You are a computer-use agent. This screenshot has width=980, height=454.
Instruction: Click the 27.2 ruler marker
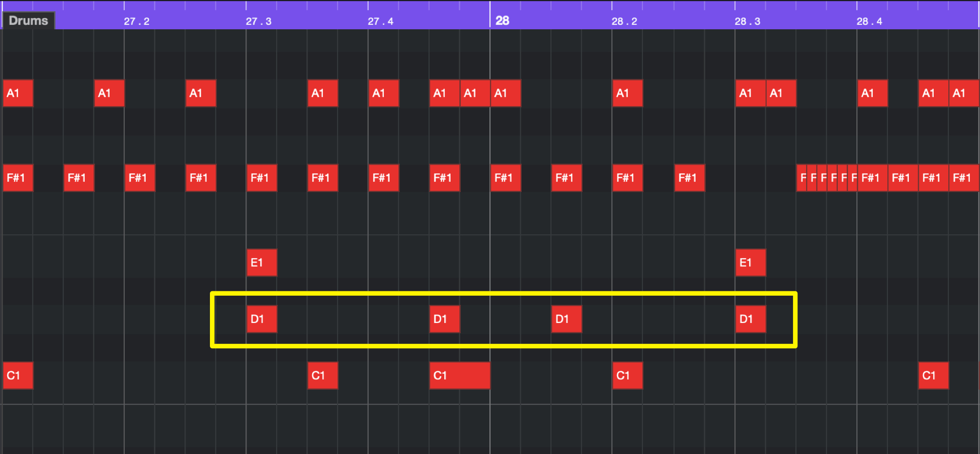(136, 21)
